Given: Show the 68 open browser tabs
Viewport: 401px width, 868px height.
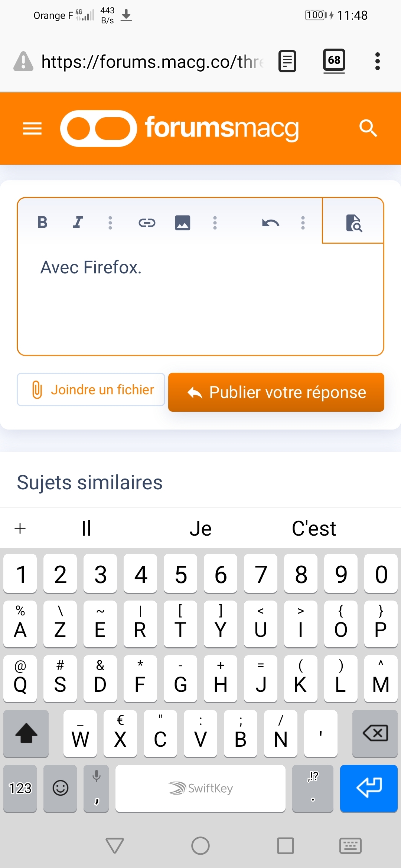Looking at the screenshot, I should [x=334, y=60].
